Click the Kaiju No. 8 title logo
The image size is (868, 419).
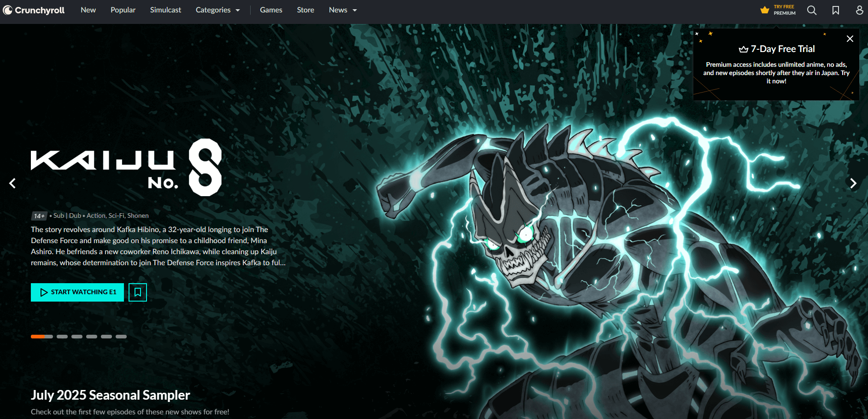[x=126, y=168]
